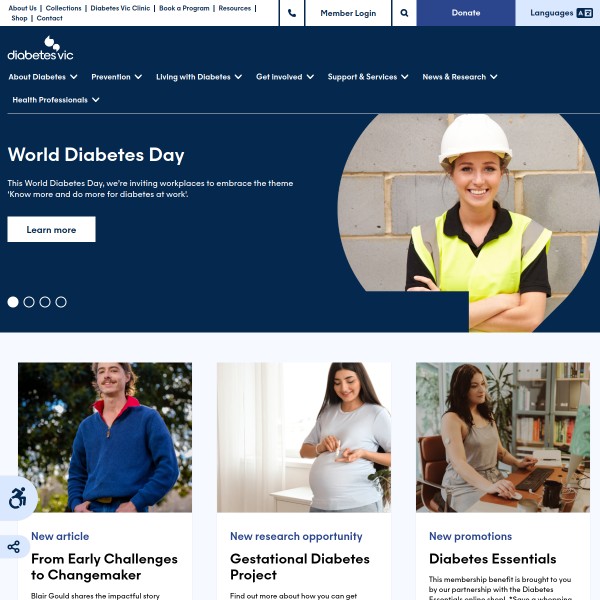
Task: Jump to the fourth carousel slide dot
Action: (x=61, y=302)
